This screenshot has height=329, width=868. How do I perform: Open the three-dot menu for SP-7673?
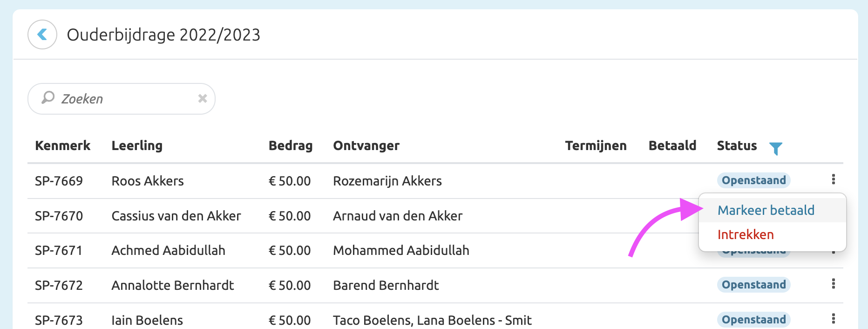coord(833,319)
